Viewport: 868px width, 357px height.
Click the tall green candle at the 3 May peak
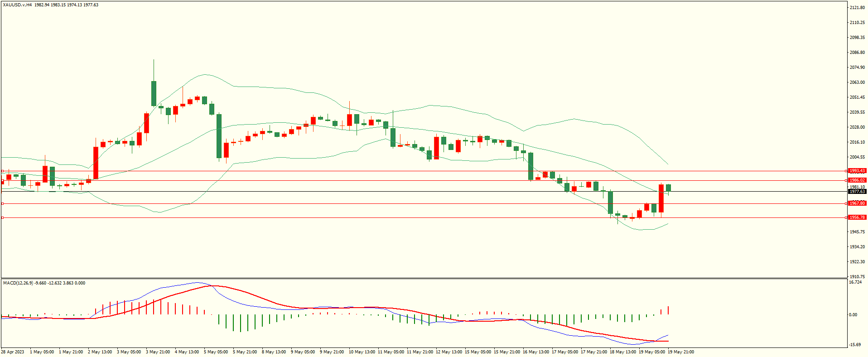(154, 93)
